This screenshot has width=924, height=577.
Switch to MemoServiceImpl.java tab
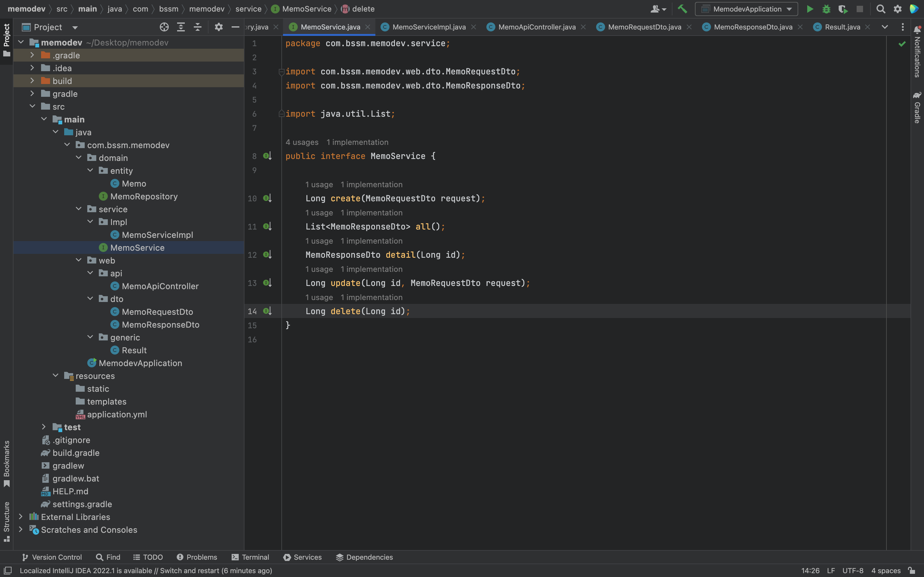pos(429,27)
